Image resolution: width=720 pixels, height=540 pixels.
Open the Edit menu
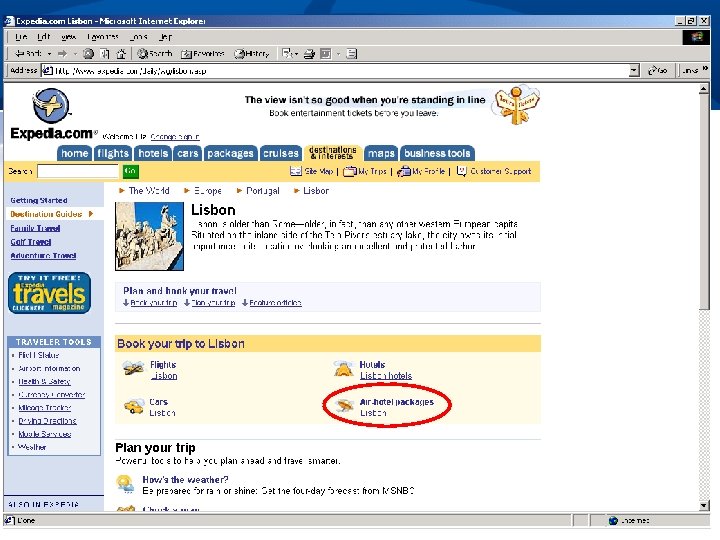pos(44,37)
